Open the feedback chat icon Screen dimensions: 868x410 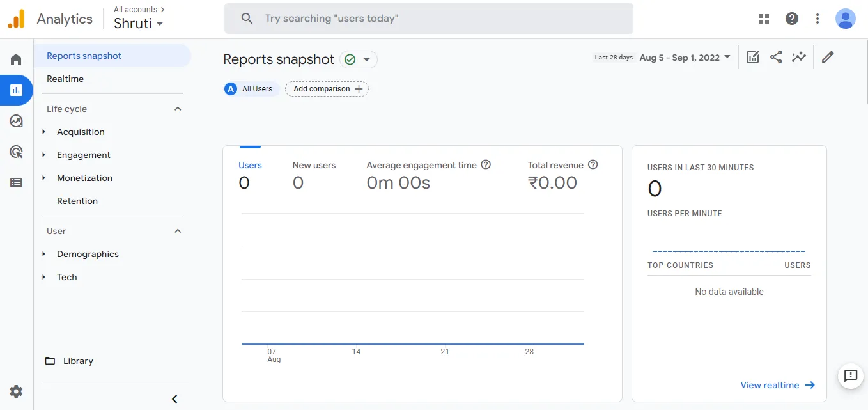[x=851, y=375]
